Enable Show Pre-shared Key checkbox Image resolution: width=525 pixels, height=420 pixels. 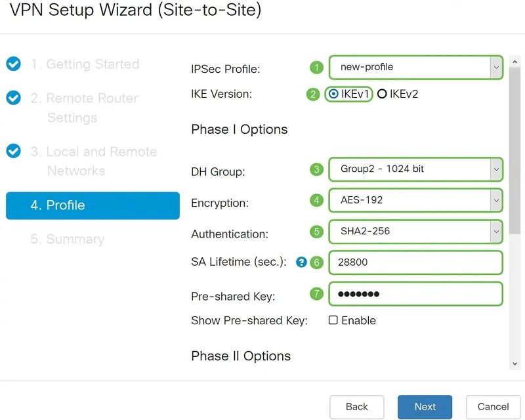click(333, 320)
